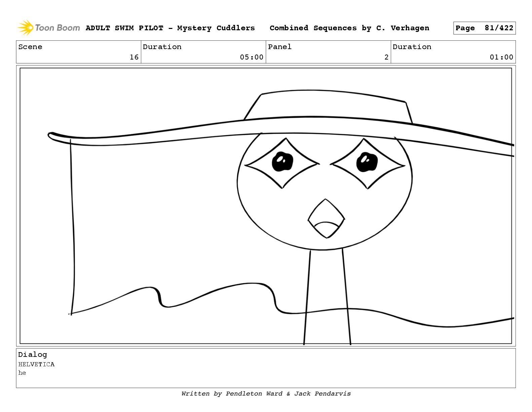532x412 pixels.
Task: Click the 'Duration' label beside Panel
Action: [x=412, y=47]
